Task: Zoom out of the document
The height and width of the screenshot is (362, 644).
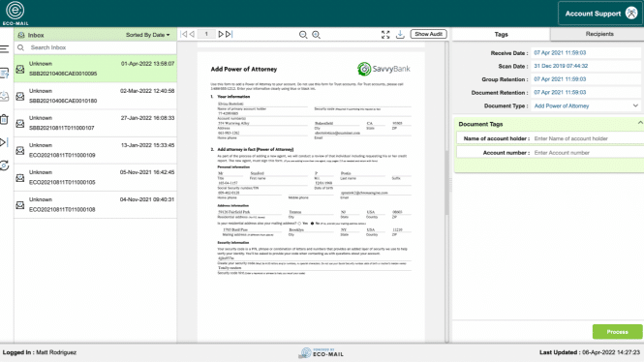Action: [x=303, y=35]
